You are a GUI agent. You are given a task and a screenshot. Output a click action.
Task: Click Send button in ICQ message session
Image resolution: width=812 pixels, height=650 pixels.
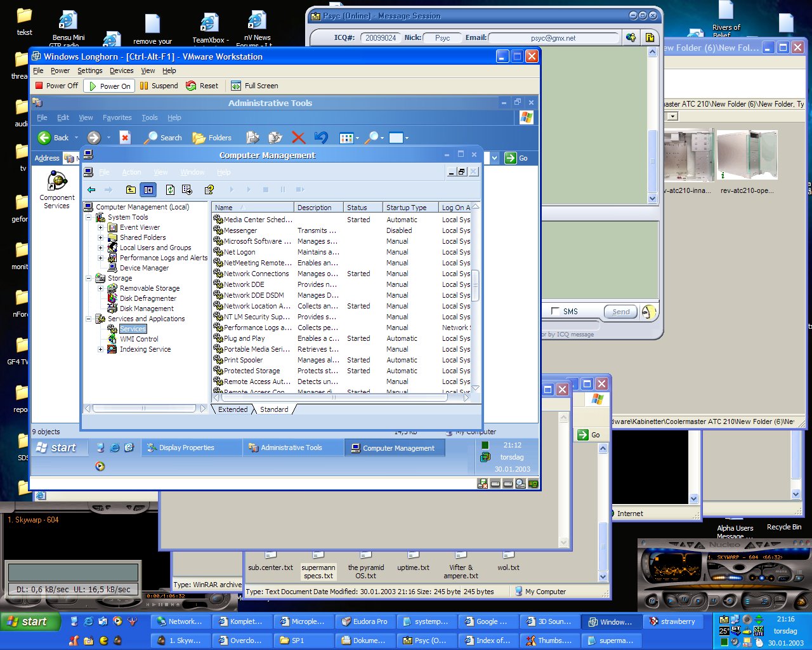click(620, 312)
